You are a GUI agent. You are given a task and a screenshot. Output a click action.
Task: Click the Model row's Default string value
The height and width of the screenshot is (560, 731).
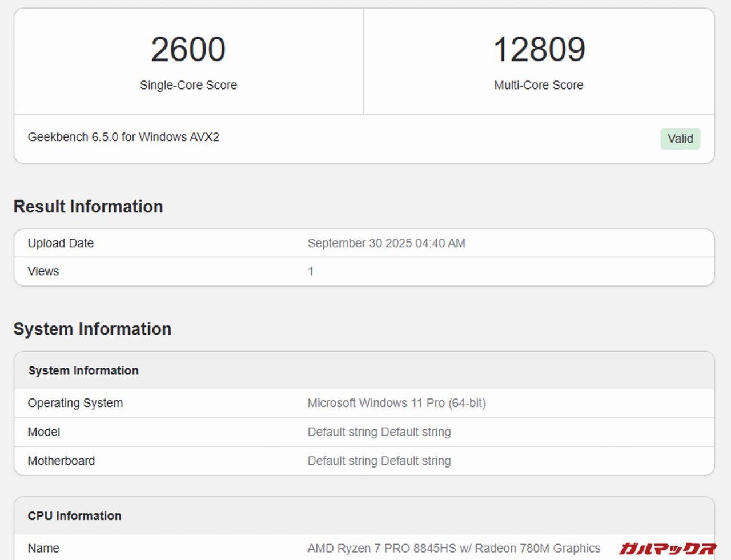[x=379, y=432]
